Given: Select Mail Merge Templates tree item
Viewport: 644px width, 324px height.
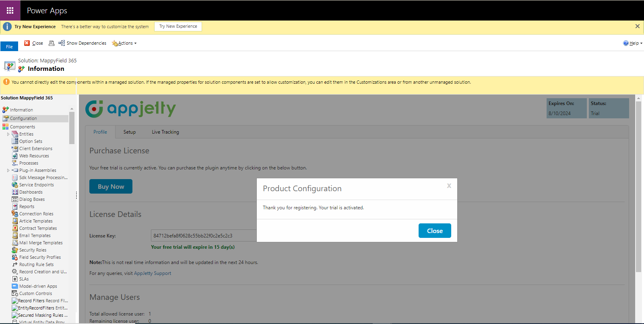Looking at the screenshot, I should pyautogui.click(x=41, y=243).
